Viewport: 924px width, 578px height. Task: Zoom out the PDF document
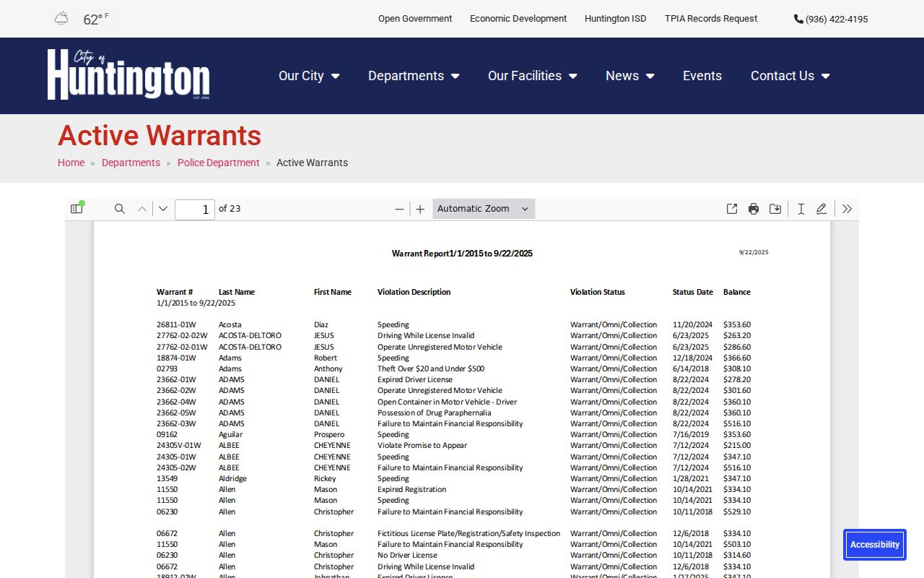399,209
